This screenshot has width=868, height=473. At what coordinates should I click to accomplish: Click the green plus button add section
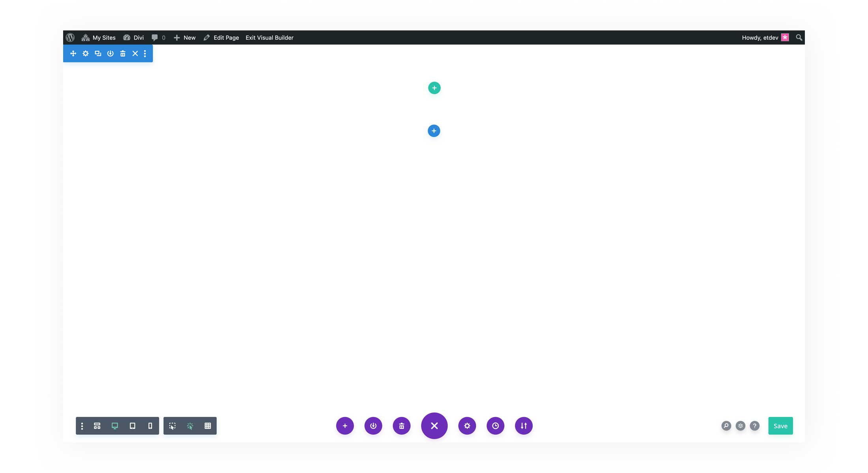[x=434, y=88]
